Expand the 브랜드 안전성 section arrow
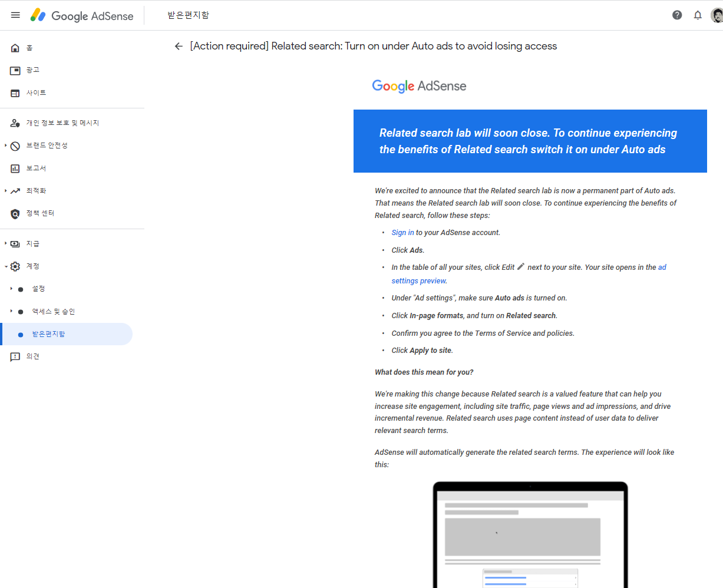 [x=5, y=146]
